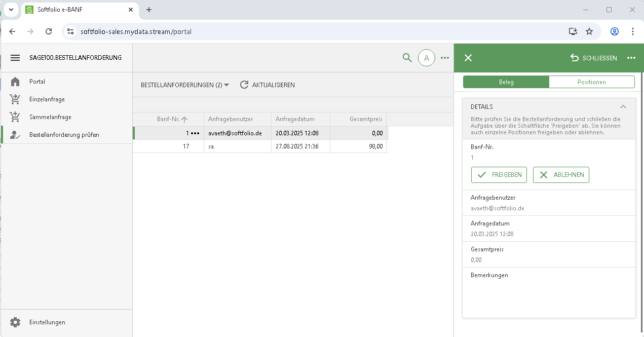Screen dimensions: 644x337
Task: Click the Ablehnen button
Action: click(x=561, y=175)
